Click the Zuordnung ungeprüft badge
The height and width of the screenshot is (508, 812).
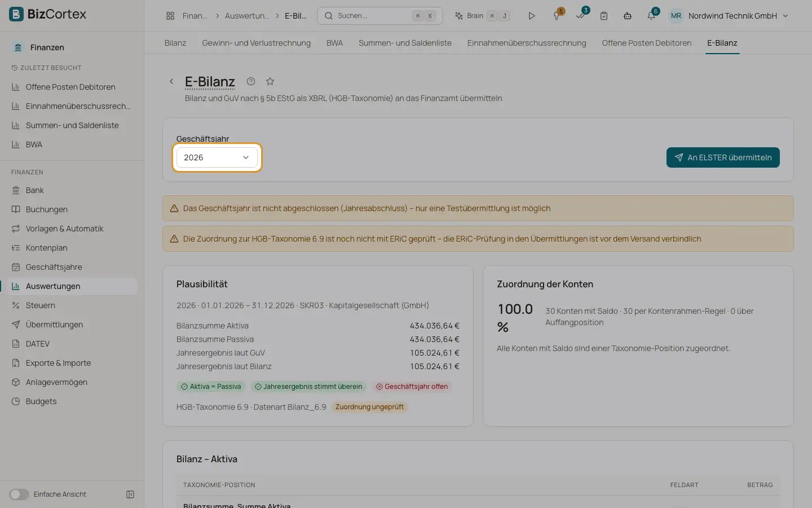coord(369,407)
